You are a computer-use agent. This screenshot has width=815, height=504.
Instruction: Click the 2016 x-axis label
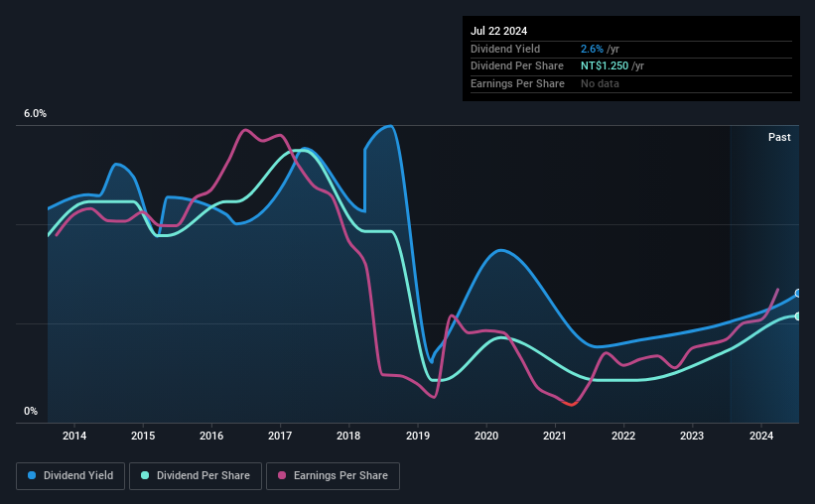(211, 436)
